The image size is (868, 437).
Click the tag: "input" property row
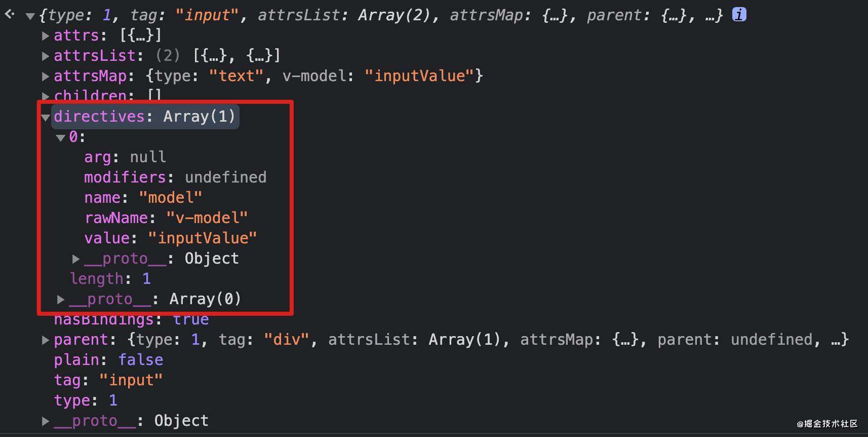point(108,380)
